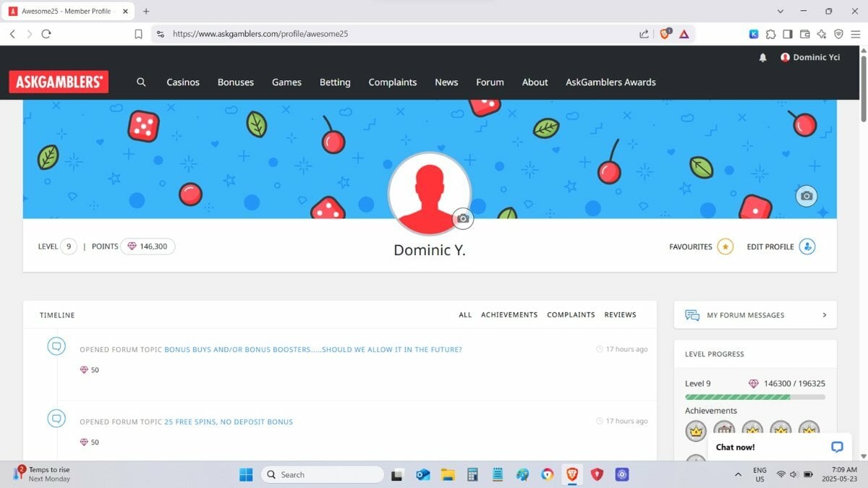Show All timeline entries

click(465, 315)
